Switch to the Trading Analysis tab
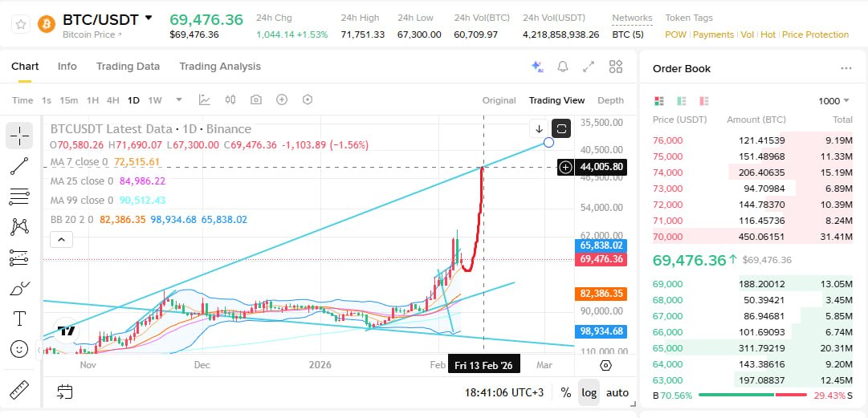Image resolution: width=868 pixels, height=418 pixels. point(220,67)
